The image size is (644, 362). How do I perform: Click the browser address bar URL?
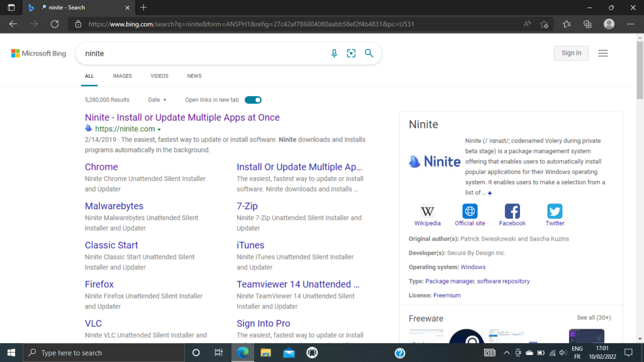(x=252, y=25)
